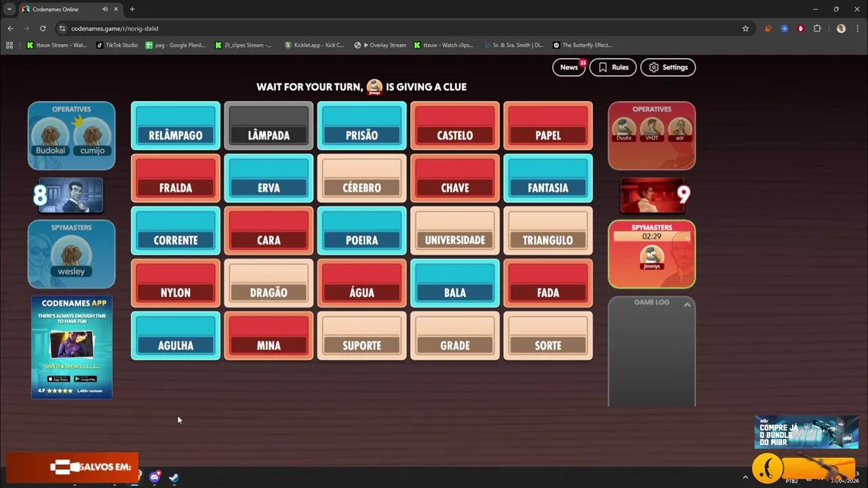868x488 pixels.
Task: Select the FANTASIA card
Action: (548, 178)
